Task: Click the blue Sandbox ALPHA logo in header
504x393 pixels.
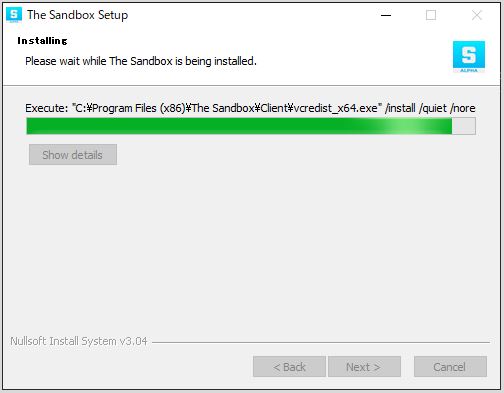Action: tap(469, 56)
